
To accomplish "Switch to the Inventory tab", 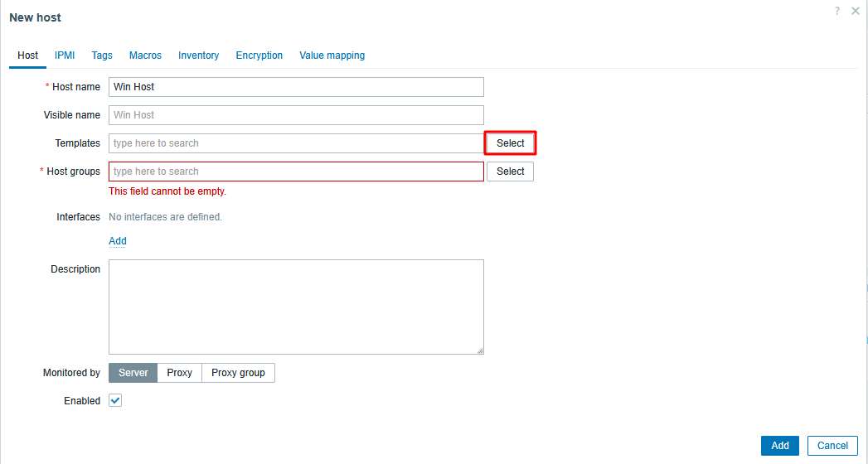I will [x=198, y=56].
